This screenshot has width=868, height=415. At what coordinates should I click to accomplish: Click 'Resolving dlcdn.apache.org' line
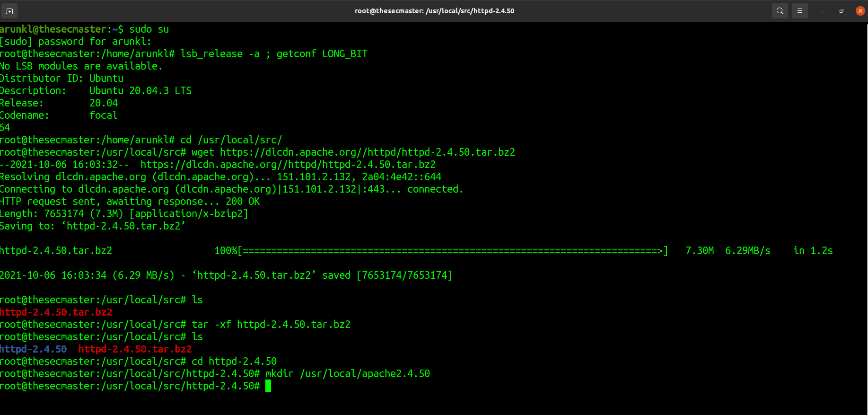coord(220,177)
